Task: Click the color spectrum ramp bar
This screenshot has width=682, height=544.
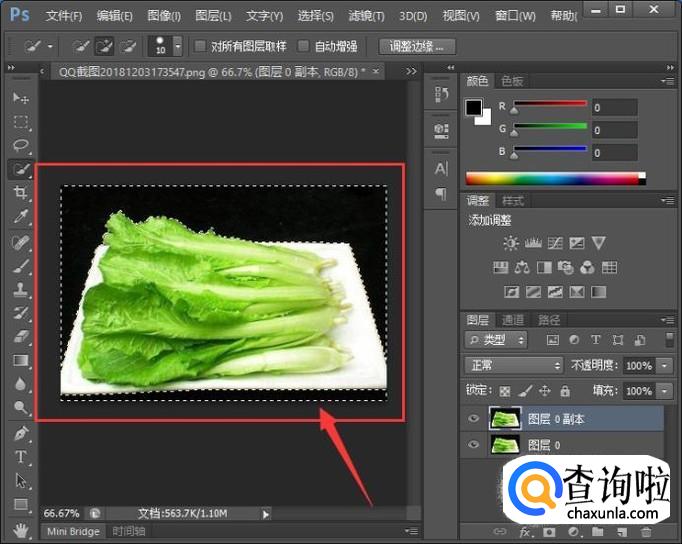Action: click(x=552, y=179)
